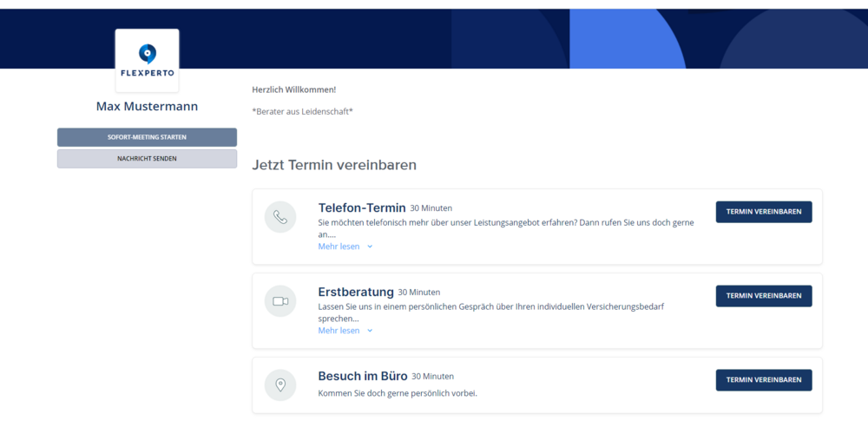
Task: Click the 30 Minuten label beside Erstberatung
Action: [x=419, y=293]
